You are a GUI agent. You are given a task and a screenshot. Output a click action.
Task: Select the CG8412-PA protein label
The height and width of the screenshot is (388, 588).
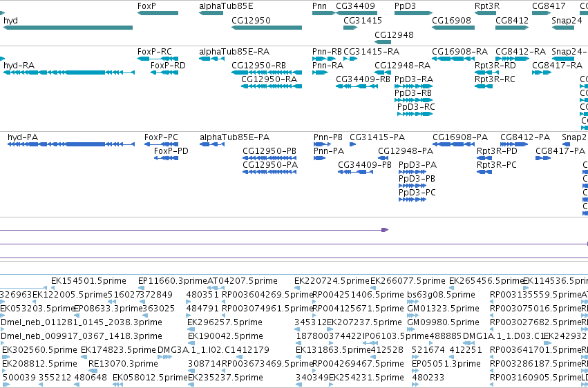pyautogui.click(x=525, y=137)
